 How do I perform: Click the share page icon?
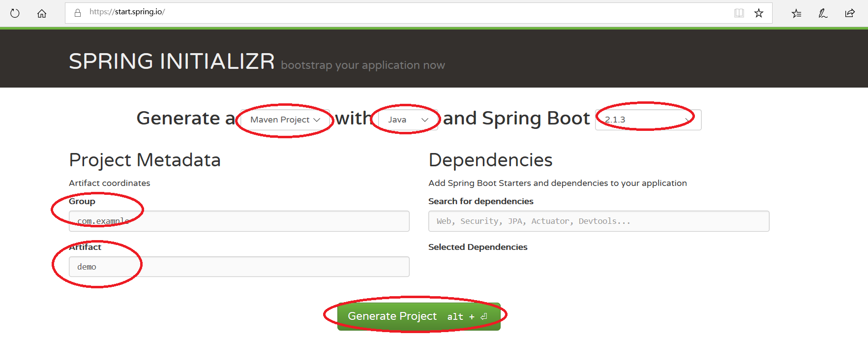tap(850, 13)
